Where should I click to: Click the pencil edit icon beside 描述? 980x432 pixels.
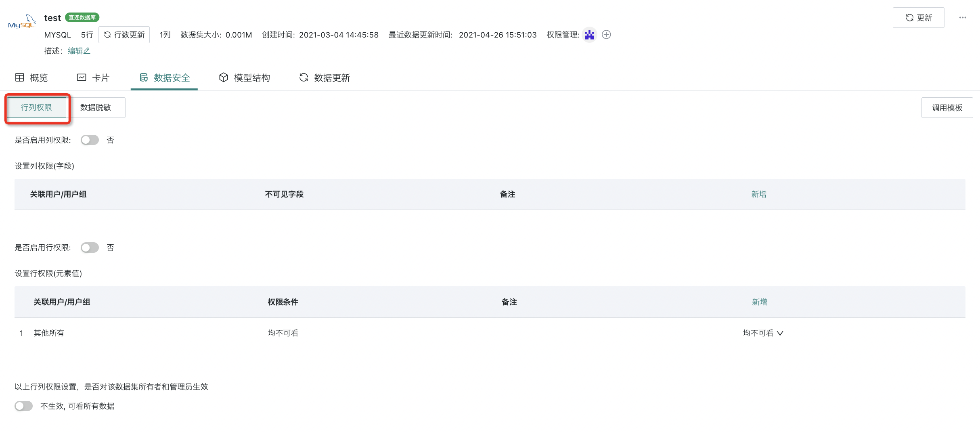tap(87, 51)
